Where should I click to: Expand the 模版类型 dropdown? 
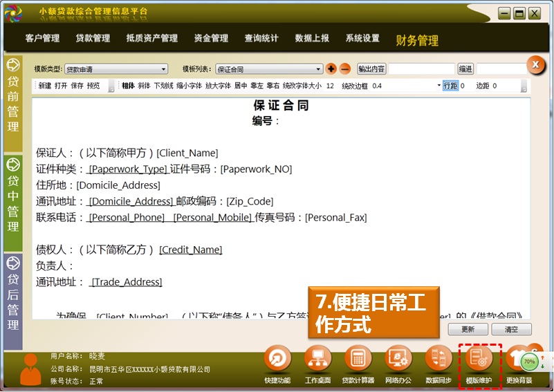coord(164,69)
